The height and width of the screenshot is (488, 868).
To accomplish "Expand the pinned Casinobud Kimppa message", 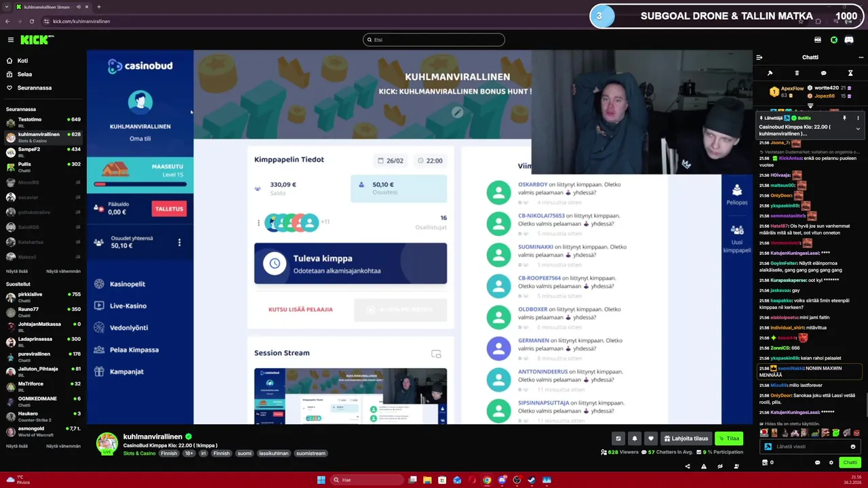I will (x=858, y=129).
